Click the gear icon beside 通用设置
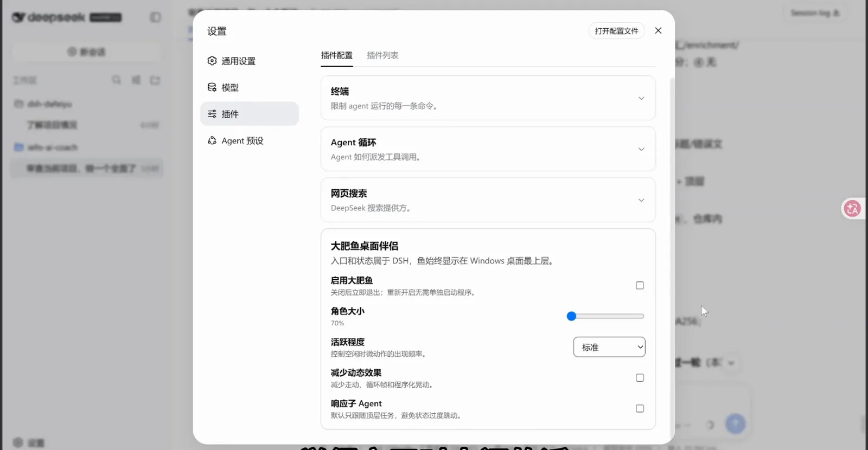Image resolution: width=868 pixels, height=450 pixels. click(212, 61)
